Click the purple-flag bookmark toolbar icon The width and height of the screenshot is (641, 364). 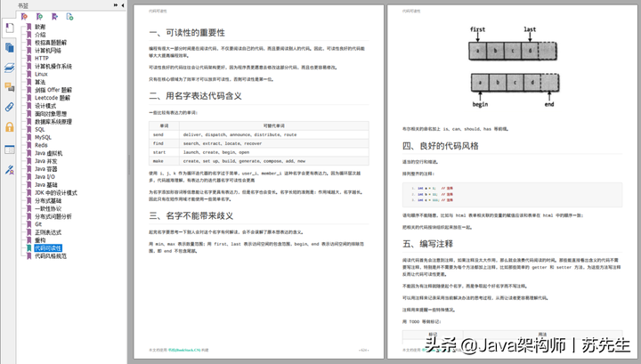click(x=54, y=17)
